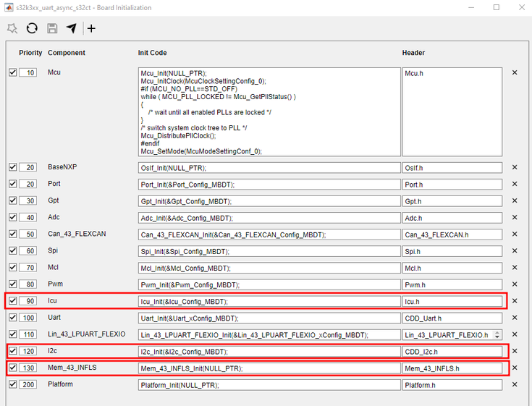Edit the Mcu priority field showing 10

point(28,72)
